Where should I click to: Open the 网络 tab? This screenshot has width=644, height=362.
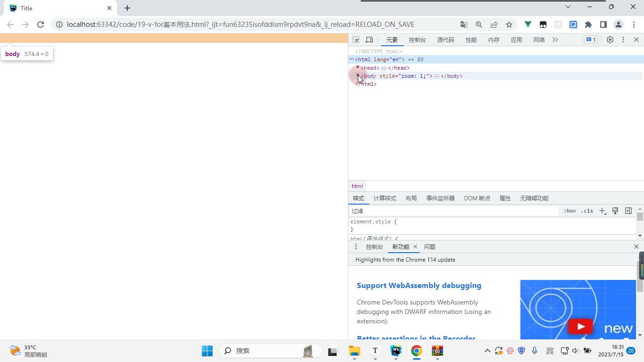click(539, 40)
